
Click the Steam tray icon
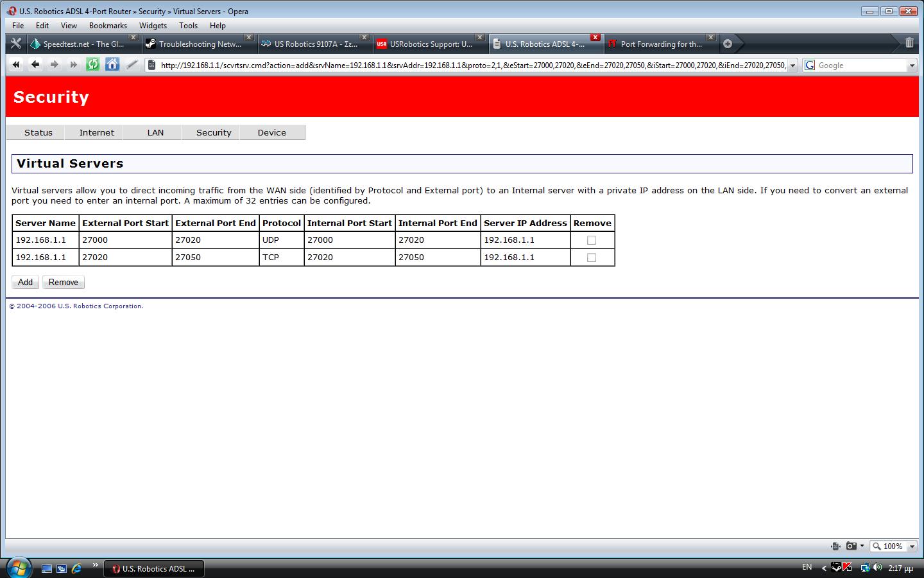pos(836,567)
